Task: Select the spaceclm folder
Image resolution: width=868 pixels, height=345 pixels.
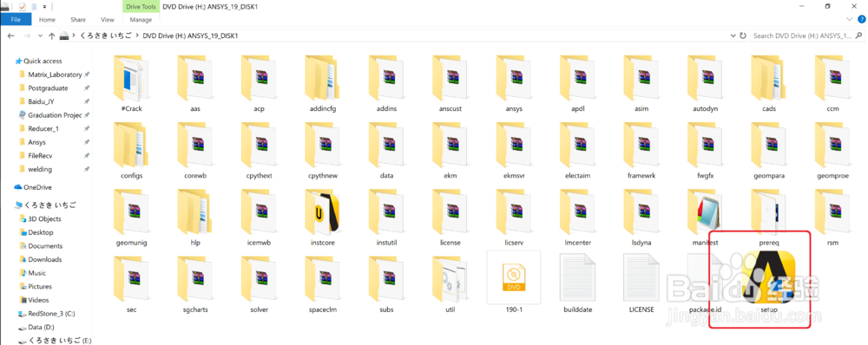Action: click(x=323, y=284)
